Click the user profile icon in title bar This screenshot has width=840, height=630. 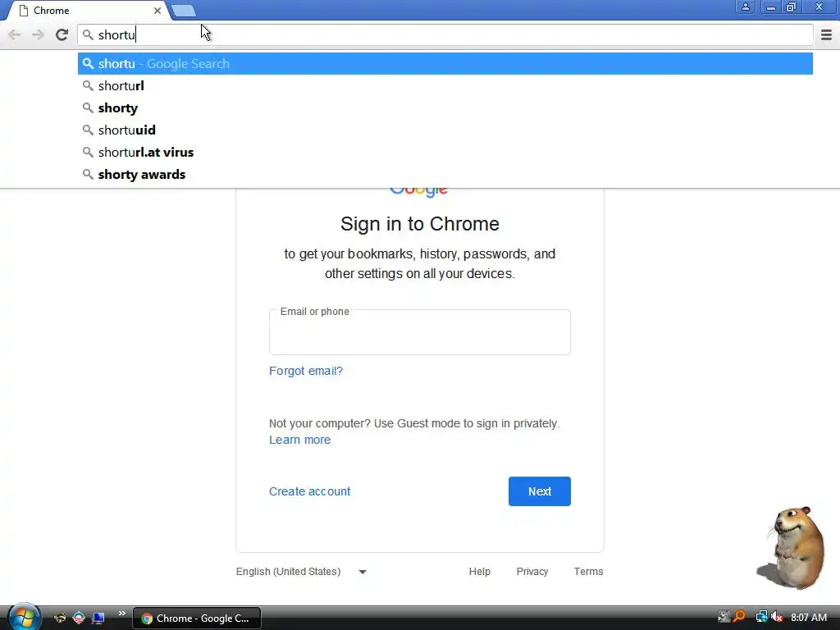point(745,7)
